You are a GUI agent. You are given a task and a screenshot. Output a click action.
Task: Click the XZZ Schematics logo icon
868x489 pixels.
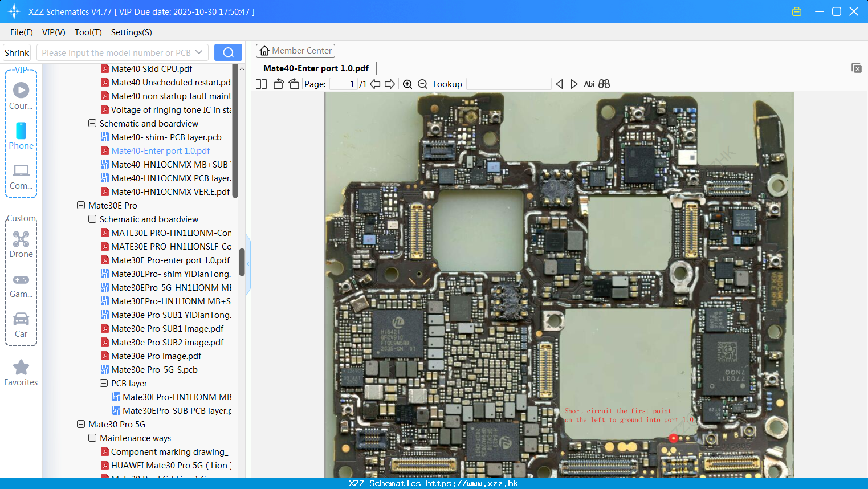point(14,11)
